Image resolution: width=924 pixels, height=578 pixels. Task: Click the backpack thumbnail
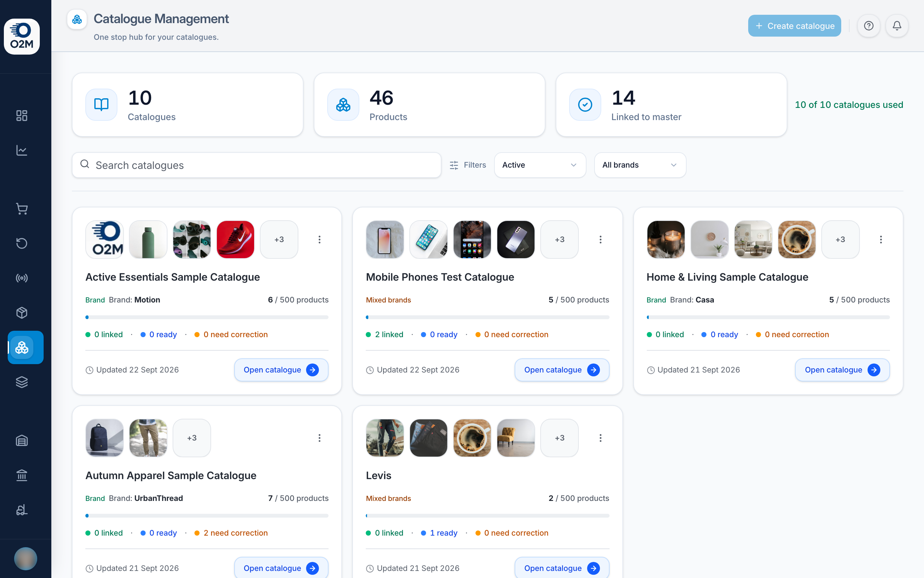point(104,438)
